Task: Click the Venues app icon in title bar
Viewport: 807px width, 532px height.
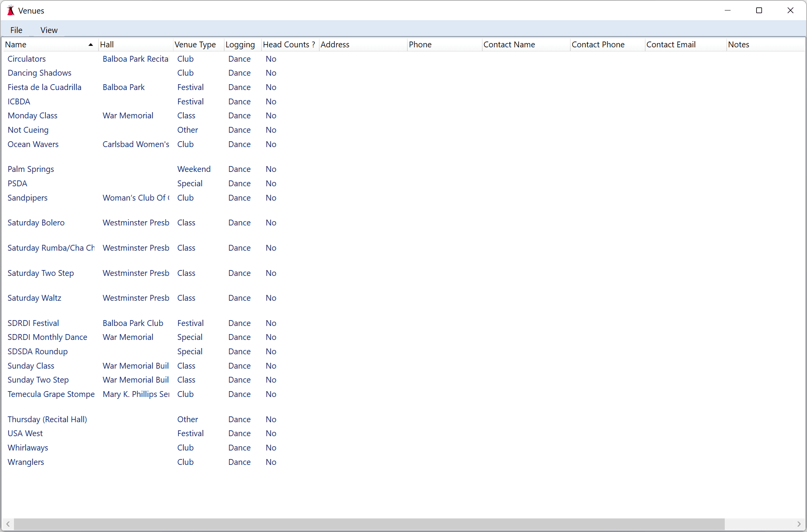Action: [x=11, y=10]
